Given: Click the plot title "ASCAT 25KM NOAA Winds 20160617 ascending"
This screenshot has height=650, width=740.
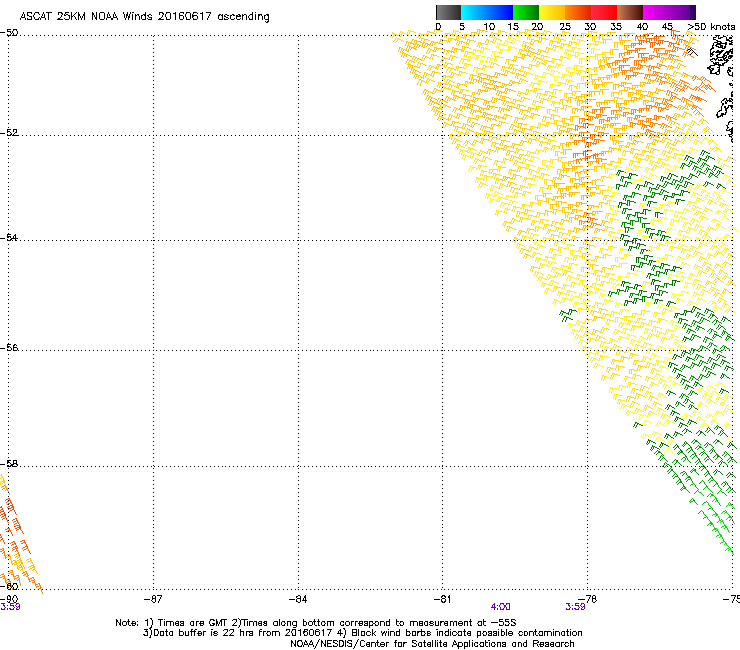Looking at the screenshot, I should 144,17.
